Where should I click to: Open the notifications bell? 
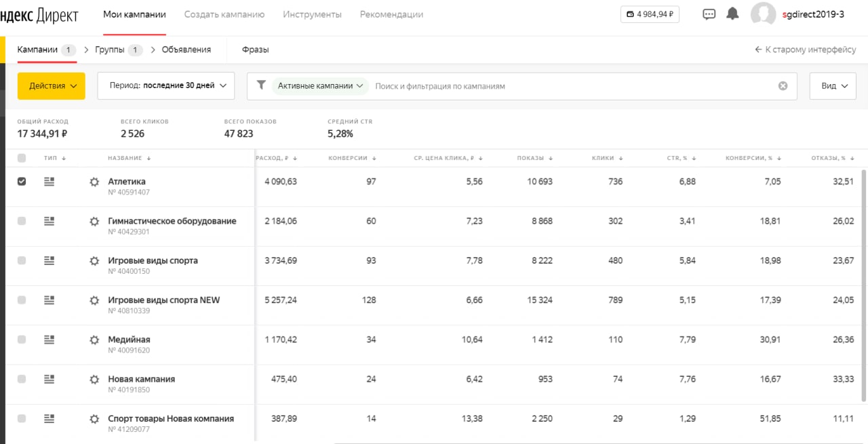(x=732, y=14)
